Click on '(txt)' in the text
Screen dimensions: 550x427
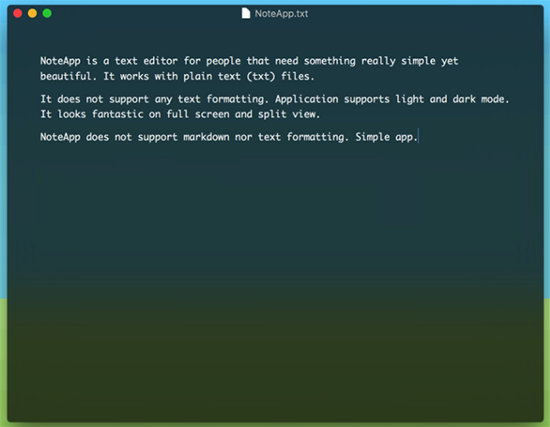[x=261, y=76]
